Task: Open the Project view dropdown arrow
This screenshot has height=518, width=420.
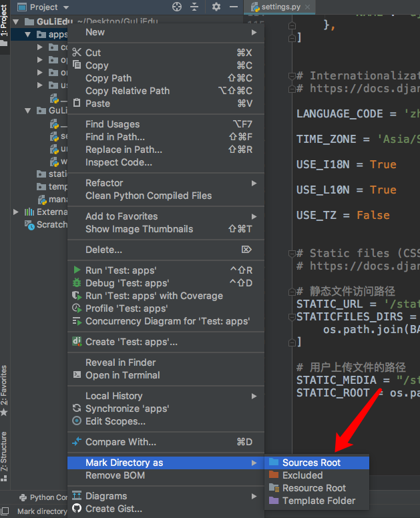Action: point(65,7)
